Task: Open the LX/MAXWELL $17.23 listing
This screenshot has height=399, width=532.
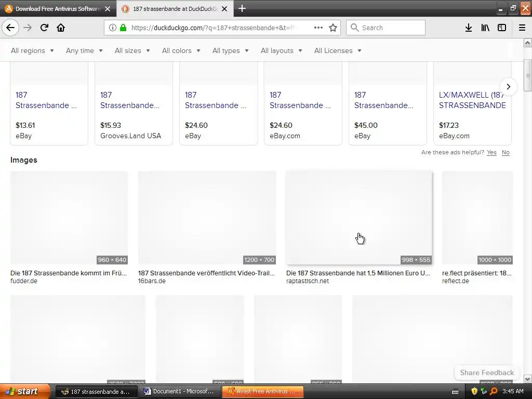Action: tap(472, 103)
